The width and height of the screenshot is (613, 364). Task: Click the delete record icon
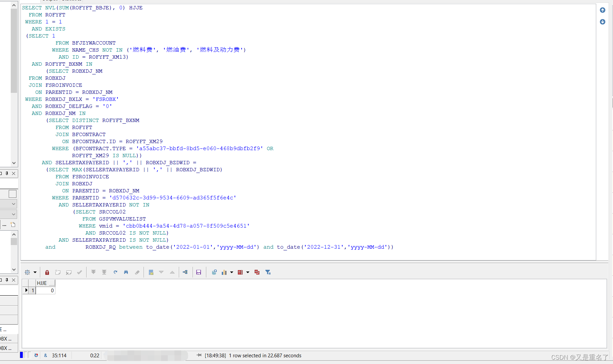tap(69, 272)
